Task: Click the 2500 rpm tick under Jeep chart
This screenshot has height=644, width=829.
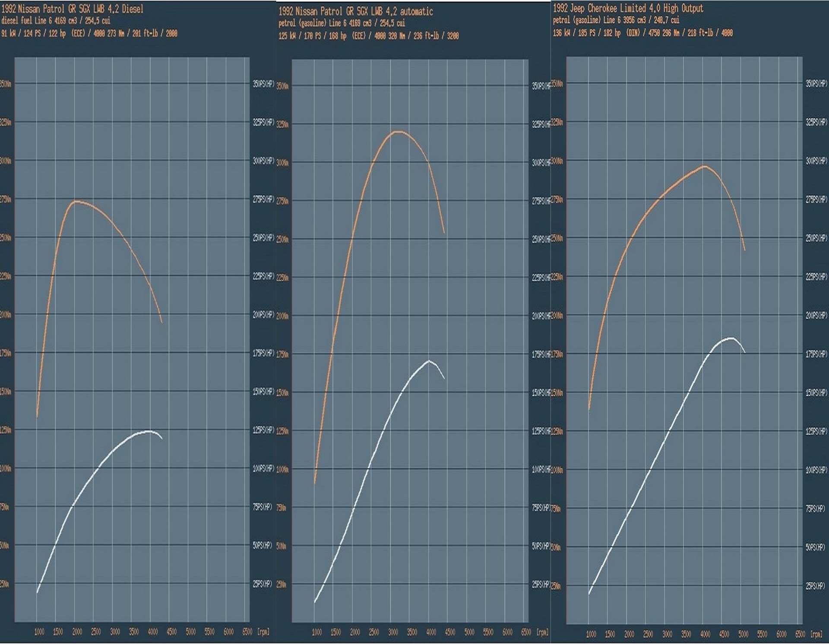Action: (648, 634)
